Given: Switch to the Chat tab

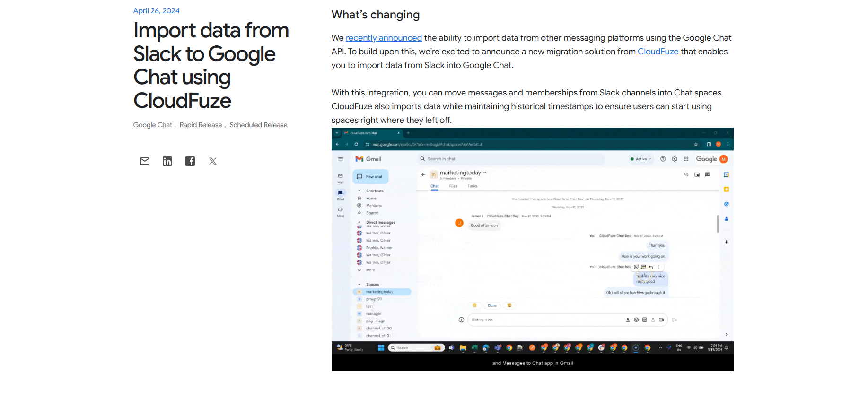Looking at the screenshot, I should click(435, 186).
